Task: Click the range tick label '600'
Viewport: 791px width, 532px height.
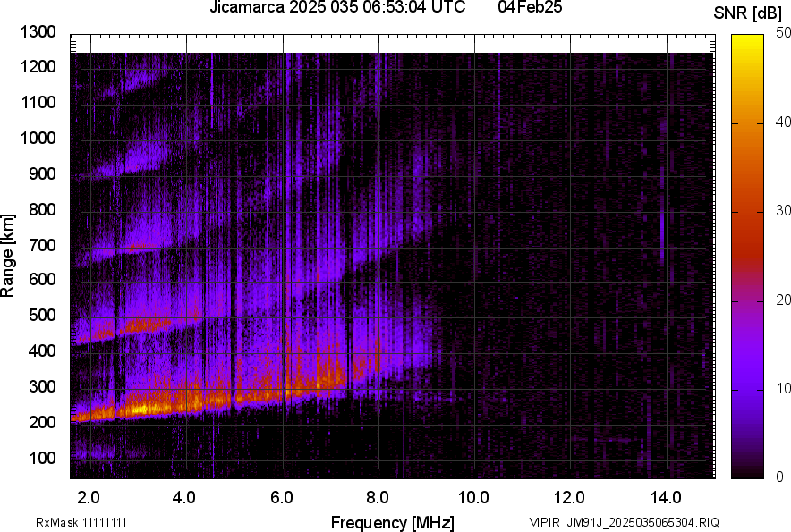Action: click(42, 279)
